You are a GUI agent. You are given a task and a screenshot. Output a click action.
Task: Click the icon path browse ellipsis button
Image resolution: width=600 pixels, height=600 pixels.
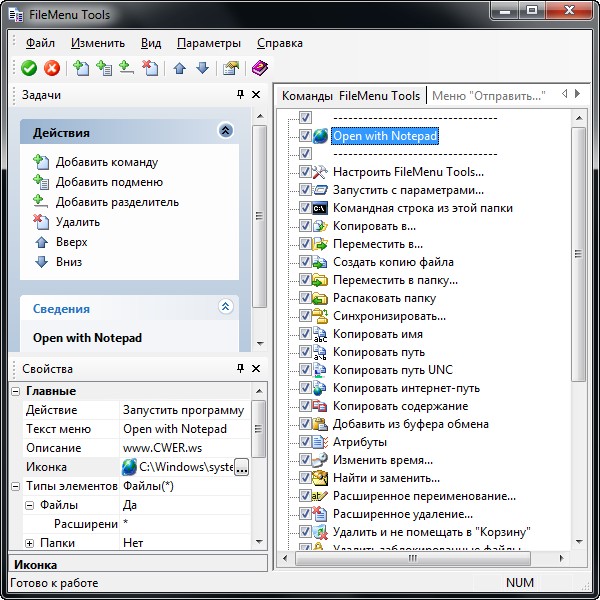click(x=241, y=467)
